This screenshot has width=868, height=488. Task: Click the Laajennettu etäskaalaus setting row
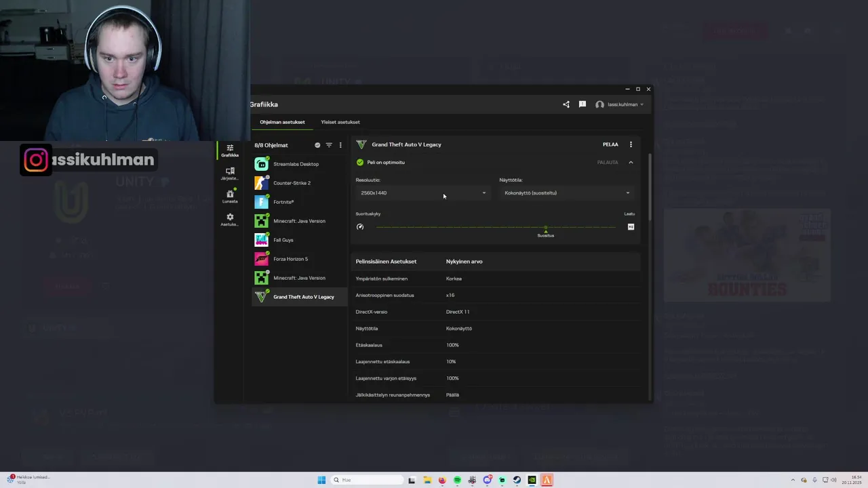(497, 362)
